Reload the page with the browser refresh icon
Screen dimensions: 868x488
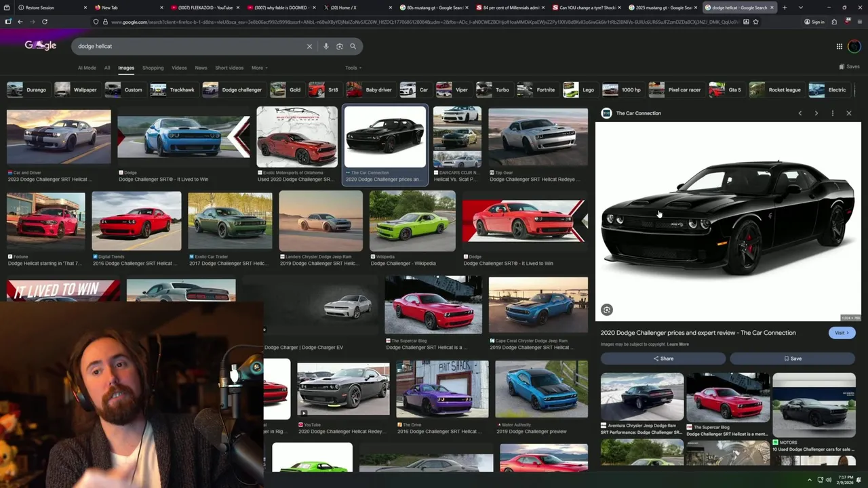click(45, 22)
